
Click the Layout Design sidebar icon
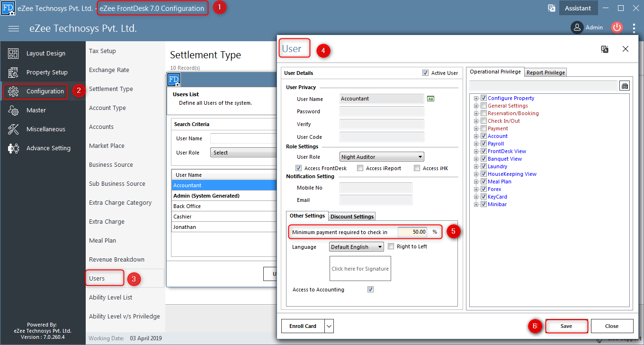coord(13,54)
